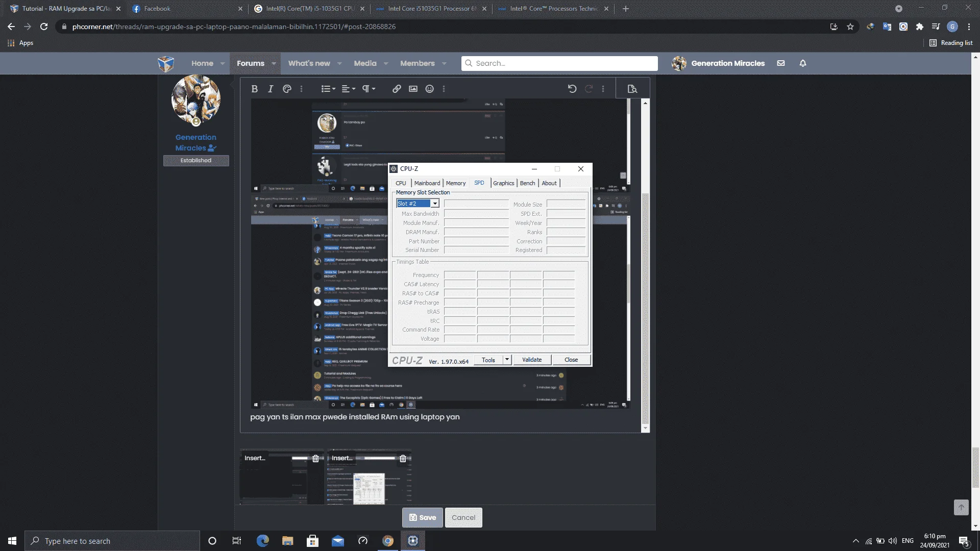Open the Apps shortcut in bookmarks bar
This screenshot has height=551, width=980.
[x=20, y=43]
